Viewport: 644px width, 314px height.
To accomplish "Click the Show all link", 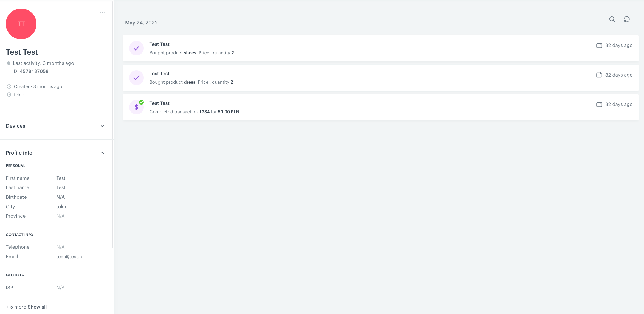I will coord(37,307).
